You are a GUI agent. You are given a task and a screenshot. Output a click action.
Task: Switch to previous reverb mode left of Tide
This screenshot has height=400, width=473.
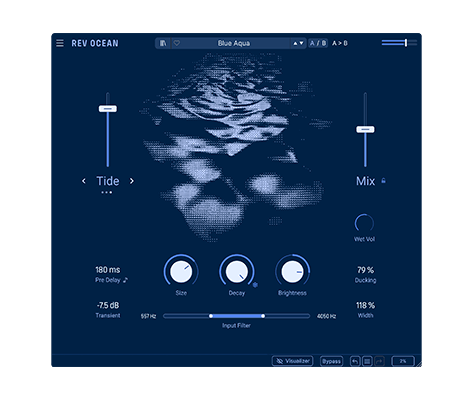pyautogui.click(x=84, y=181)
